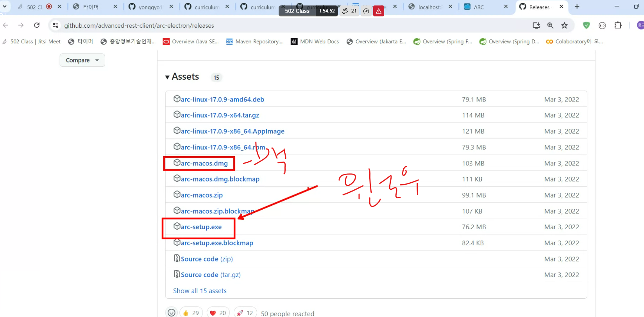This screenshot has width=644, height=317.
Task: Download arc-macos.zip file
Action: 202,195
